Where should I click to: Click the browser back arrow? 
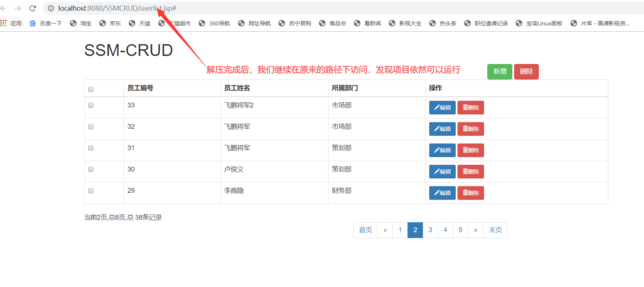tap(3, 8)
